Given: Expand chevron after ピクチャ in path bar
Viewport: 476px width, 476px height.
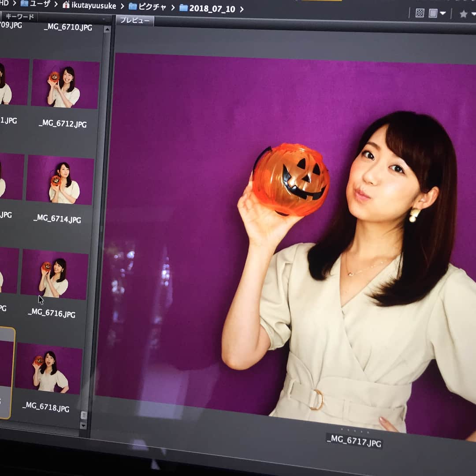Looking at the screenshot, I should (173, 7).
